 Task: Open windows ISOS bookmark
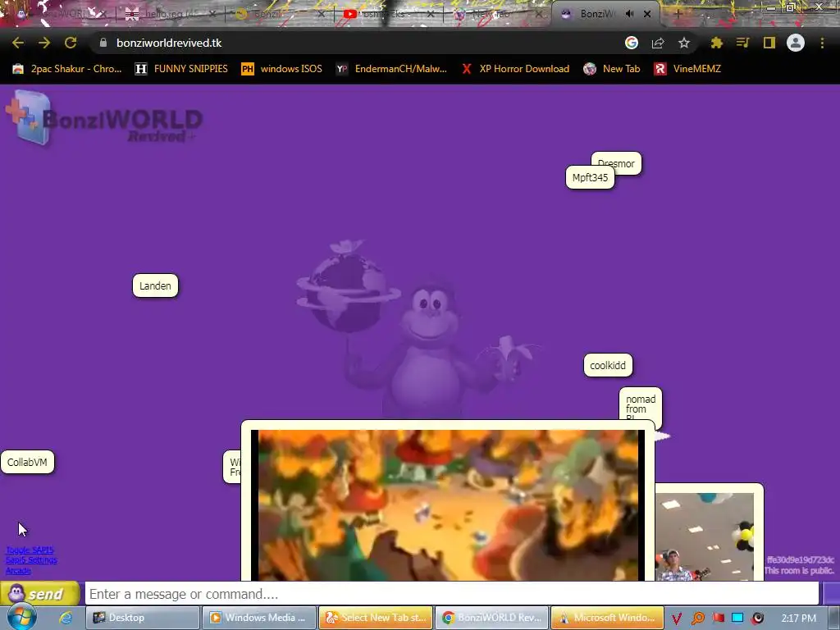[x=282, y=69]
